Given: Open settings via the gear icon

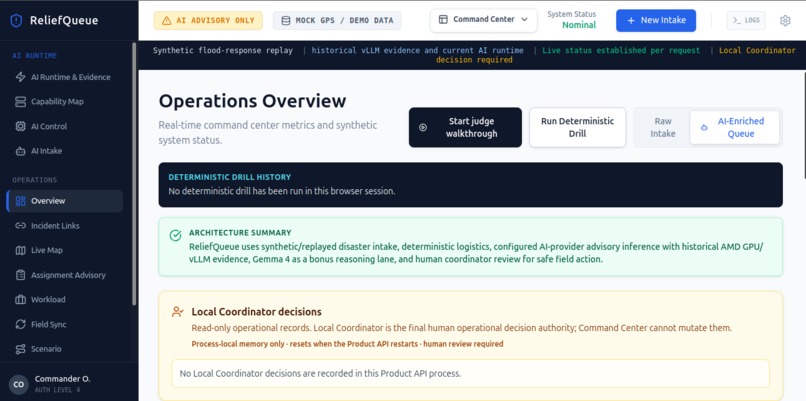Looking at the screenshot, I should click(x=785, y=21).
